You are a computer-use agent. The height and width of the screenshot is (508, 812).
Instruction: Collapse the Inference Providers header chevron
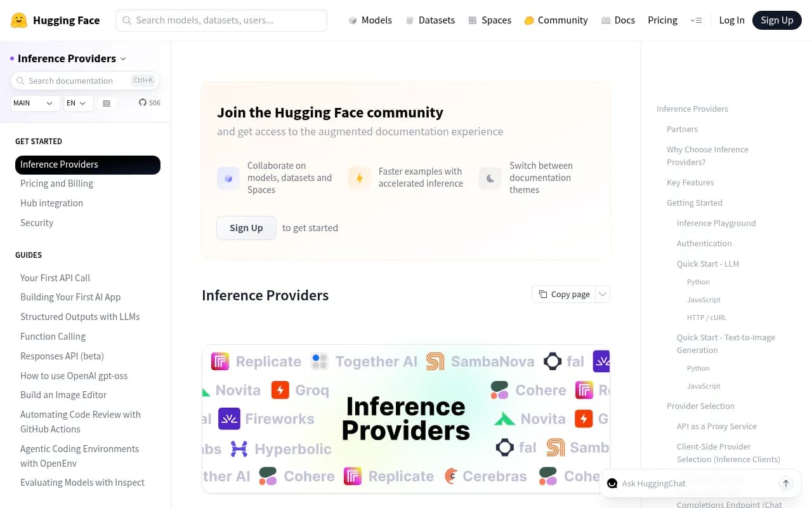click(122, 58)
